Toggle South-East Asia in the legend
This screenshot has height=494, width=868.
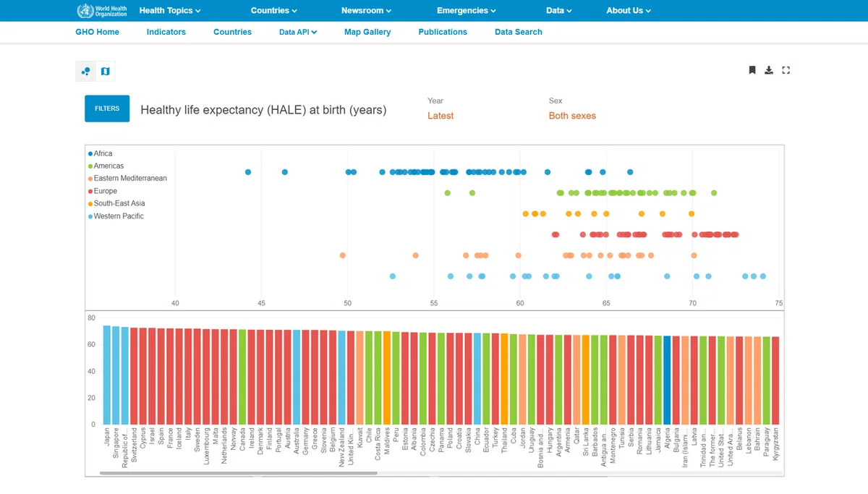tap(116, 203)
